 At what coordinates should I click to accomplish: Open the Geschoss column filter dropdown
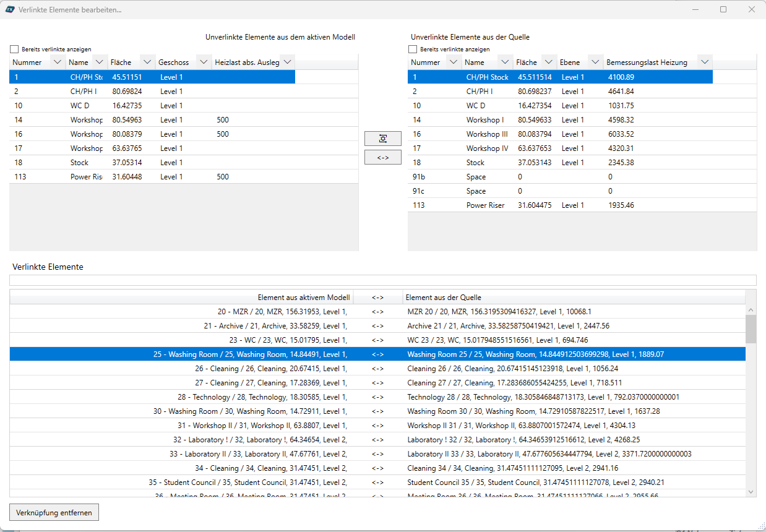point(203,62)
